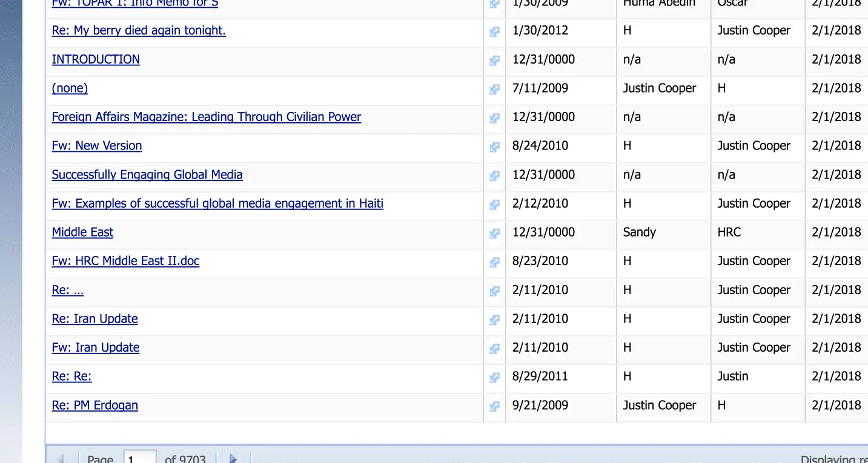
Task: Click new-window icon beside INTRODUCTION row
Action: pyautogui.click(x=494, y=61)
